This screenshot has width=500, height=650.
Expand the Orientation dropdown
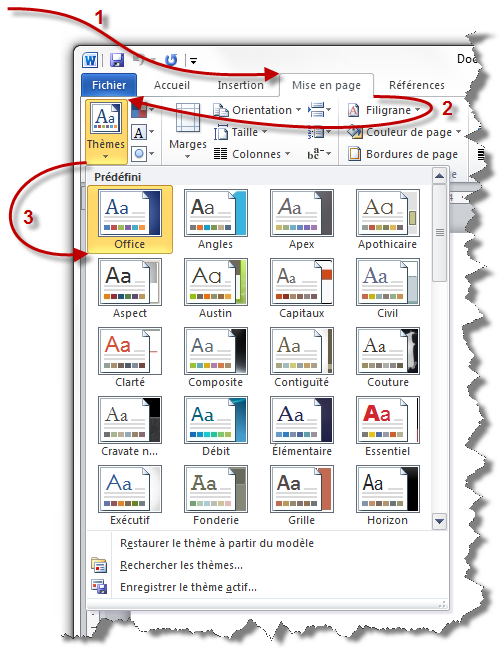pos(257,110)
